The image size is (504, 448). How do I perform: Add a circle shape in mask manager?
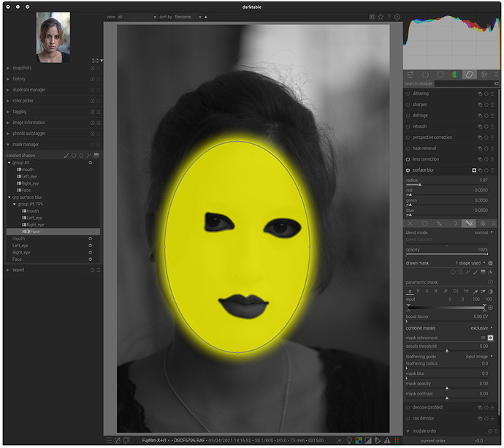(x=74, y=156)
